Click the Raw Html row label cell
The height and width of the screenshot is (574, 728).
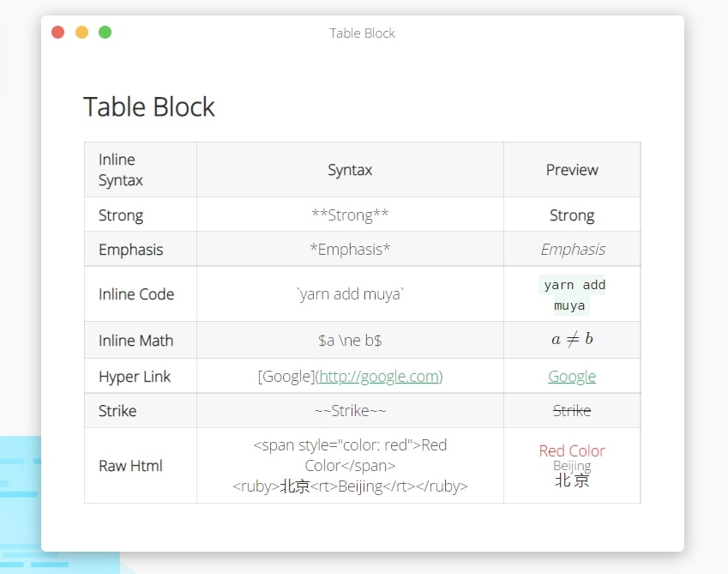[141, 465]
